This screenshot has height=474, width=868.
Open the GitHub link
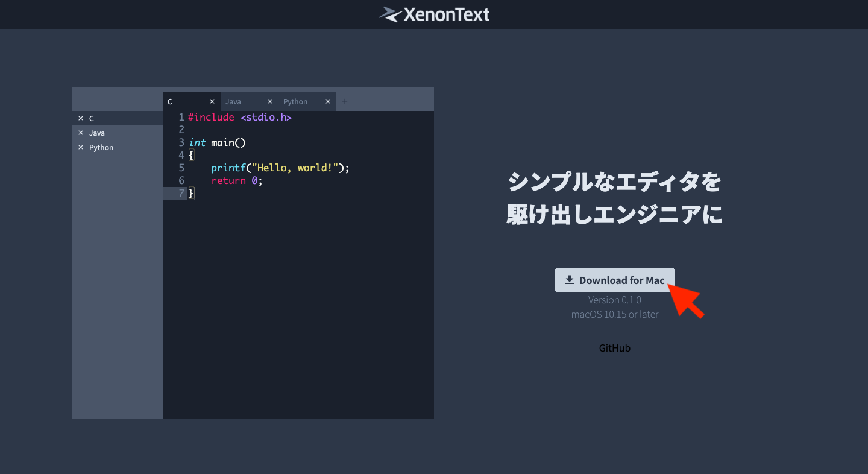coord(615,348)
